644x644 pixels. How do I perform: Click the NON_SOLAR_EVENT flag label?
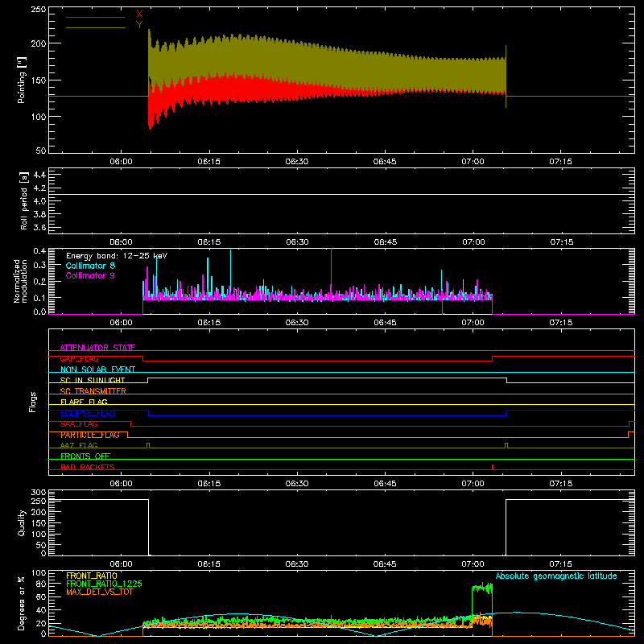97,369
